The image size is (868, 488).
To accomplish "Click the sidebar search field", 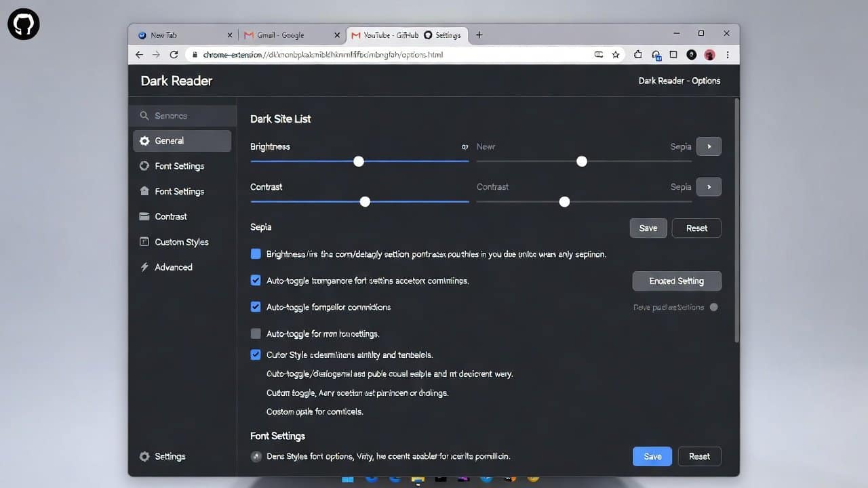I will pos(183,116).
